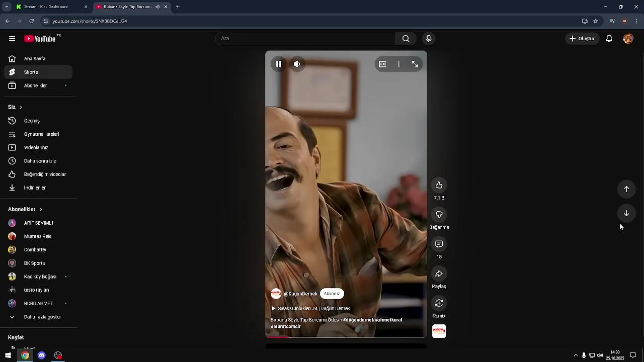Mute the Short's audio
The height and width of the screenshot is (362, 644).
297,64
